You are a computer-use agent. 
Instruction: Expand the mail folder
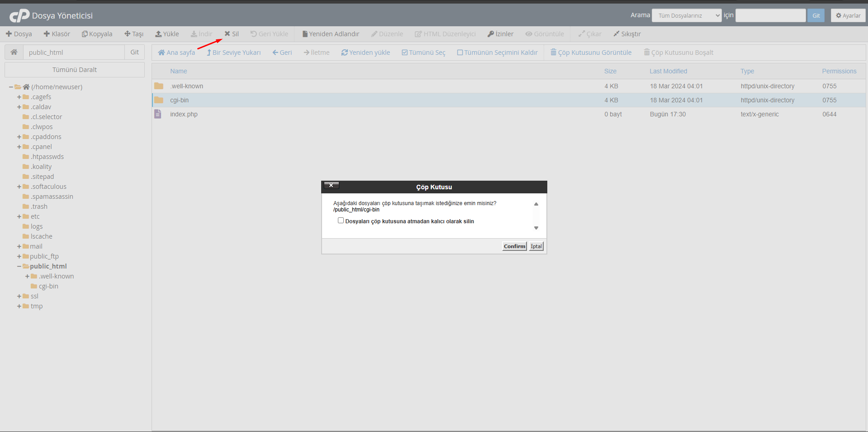pos(19,246)
